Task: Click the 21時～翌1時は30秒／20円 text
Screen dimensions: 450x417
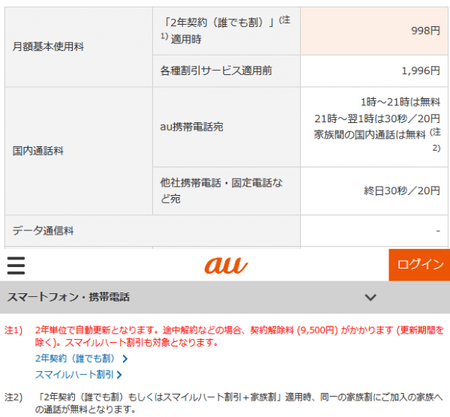Action: pos(377,118)
